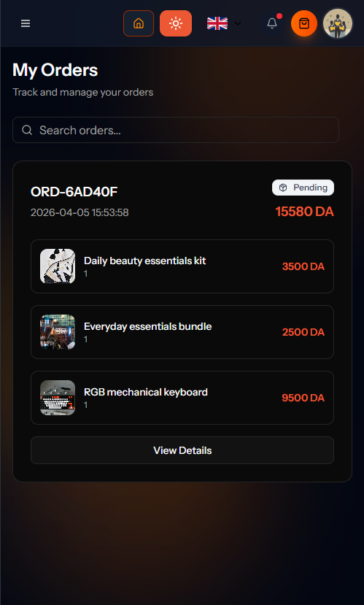The width and height of the screenshot is (364, 605).
Task: Click the Daily beauty essentials kit title
Action: tap(145, 261)
